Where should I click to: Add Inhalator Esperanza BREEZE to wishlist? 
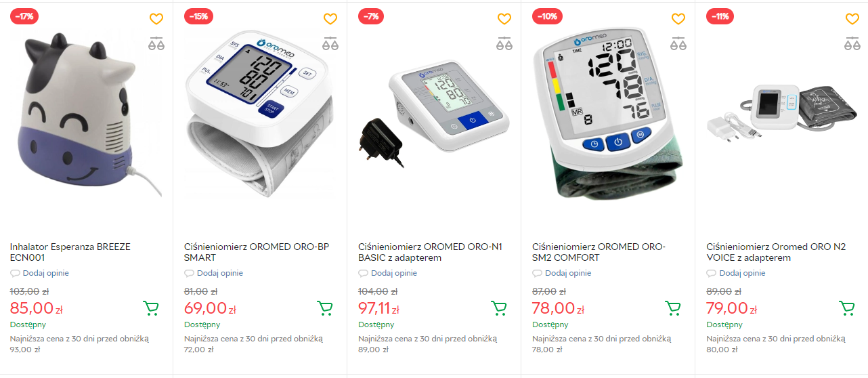pos(156,19)
